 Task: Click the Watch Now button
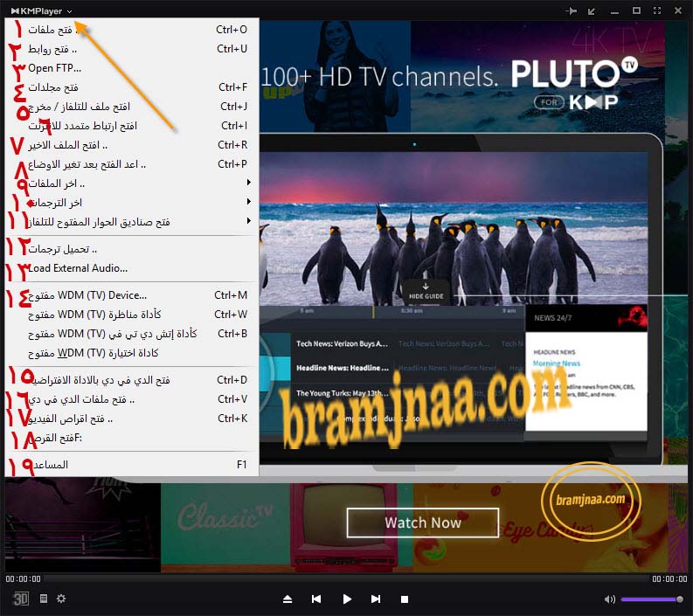coord(423,523)
